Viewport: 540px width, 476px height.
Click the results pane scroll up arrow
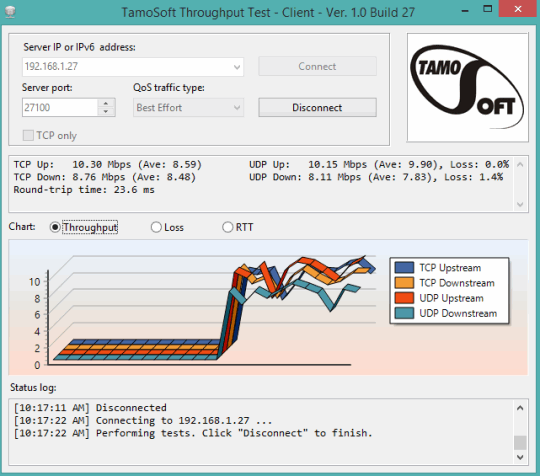tap(520, 165)
